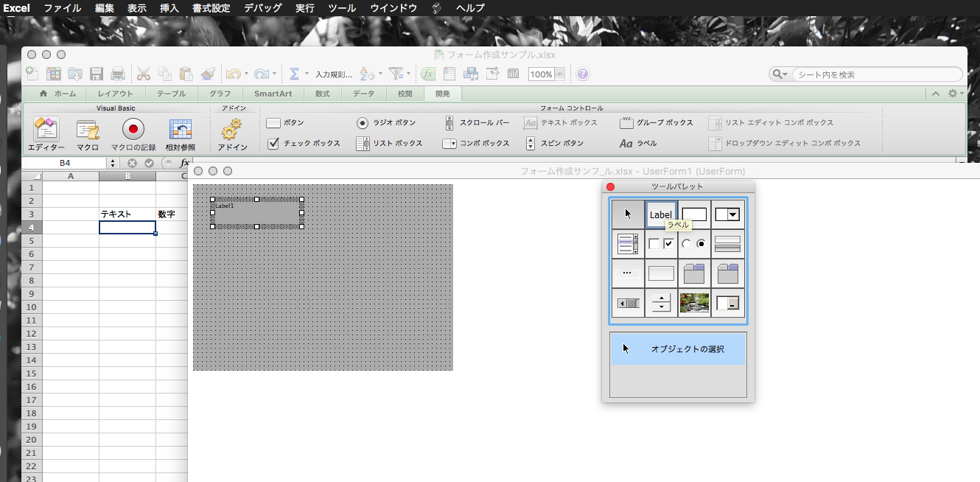This screenshot has width=980, height=482.
Task: Select the option button tool in palette
Action: click(x=694, y=244)
